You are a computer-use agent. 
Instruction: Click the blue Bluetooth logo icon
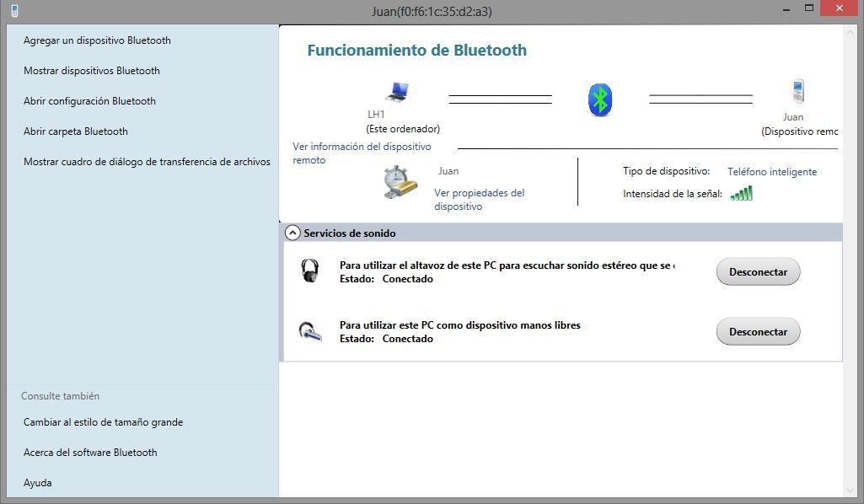tap(600, 99)
